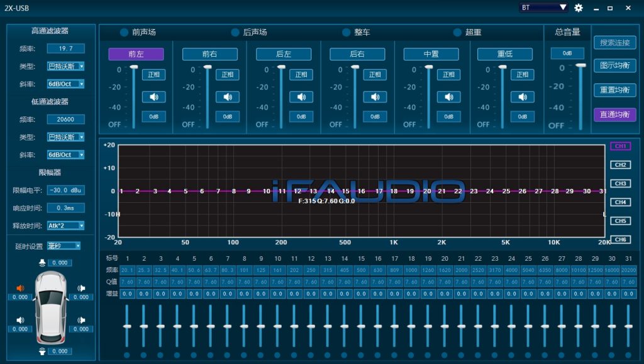Mute the 重低 channel speaker icon
644x364 pixels.
click(x=523, y=97)
